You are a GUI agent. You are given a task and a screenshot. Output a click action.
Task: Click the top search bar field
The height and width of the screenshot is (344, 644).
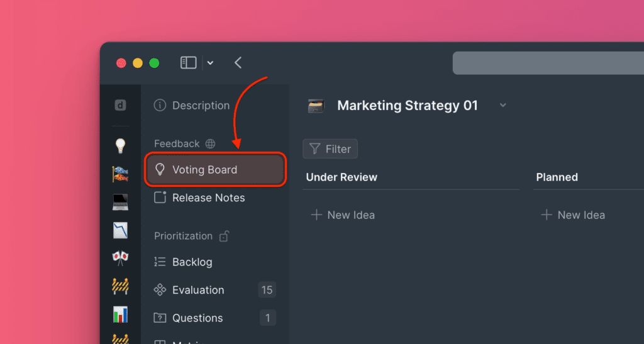pos(547,63)
